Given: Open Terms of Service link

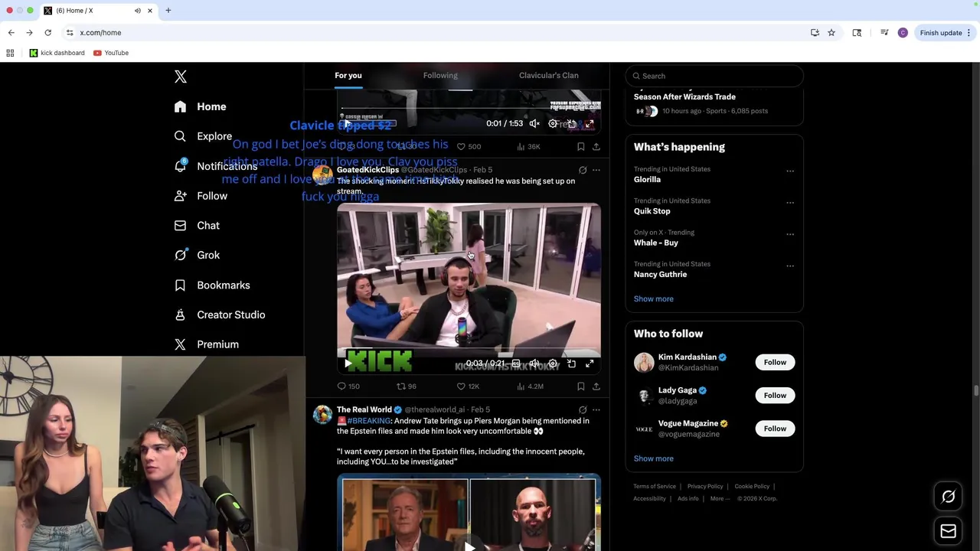Looking at the screenshot, I should point(655,487).
